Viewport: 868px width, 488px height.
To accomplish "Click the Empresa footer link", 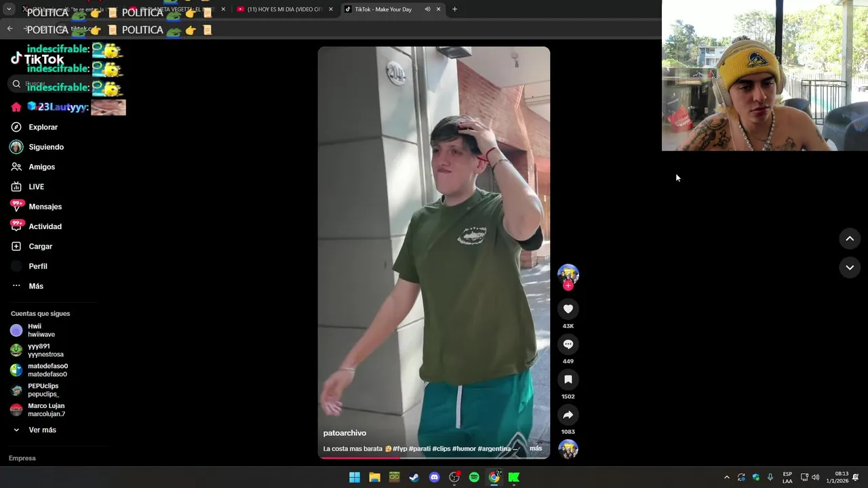I will (22, 458).
